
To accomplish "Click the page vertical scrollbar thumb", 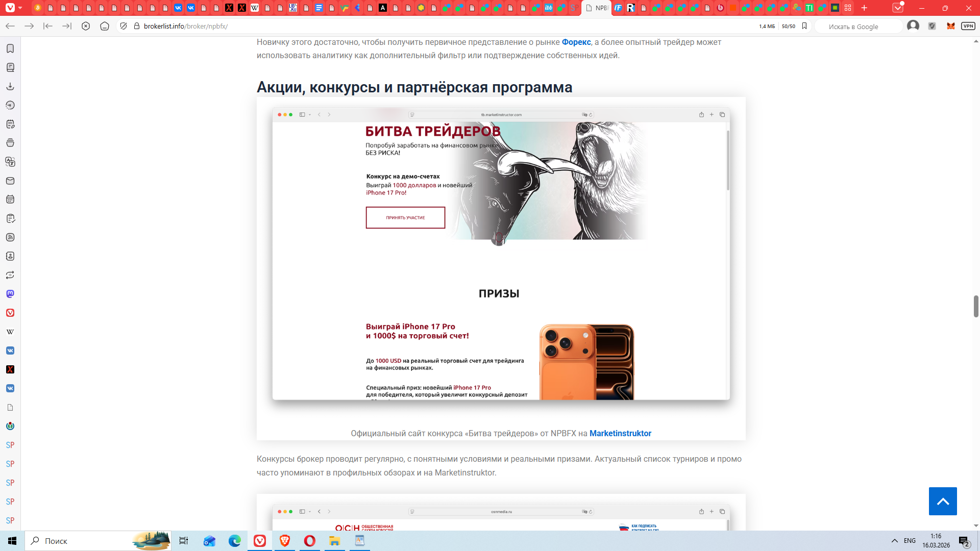I will 976,306.
